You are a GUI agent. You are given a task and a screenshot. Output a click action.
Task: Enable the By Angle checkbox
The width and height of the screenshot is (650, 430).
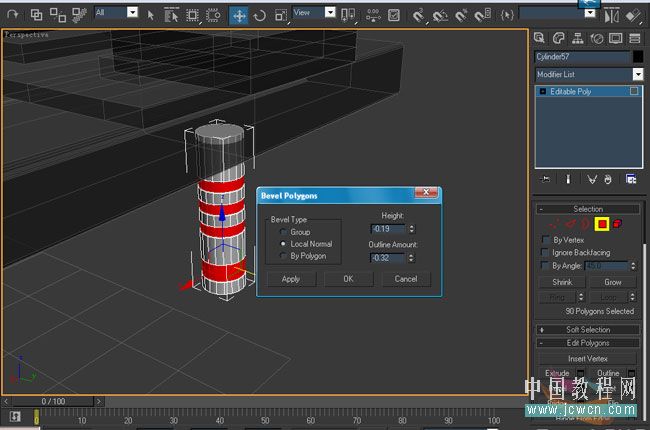(x=545, y=265)
